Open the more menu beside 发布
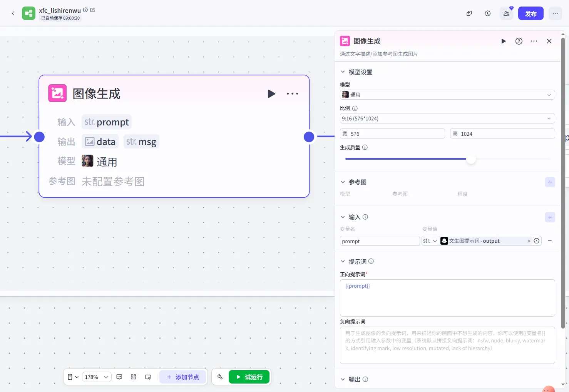Image resolution: width=569 pixels, height=392 pixels. pos(555,13)
